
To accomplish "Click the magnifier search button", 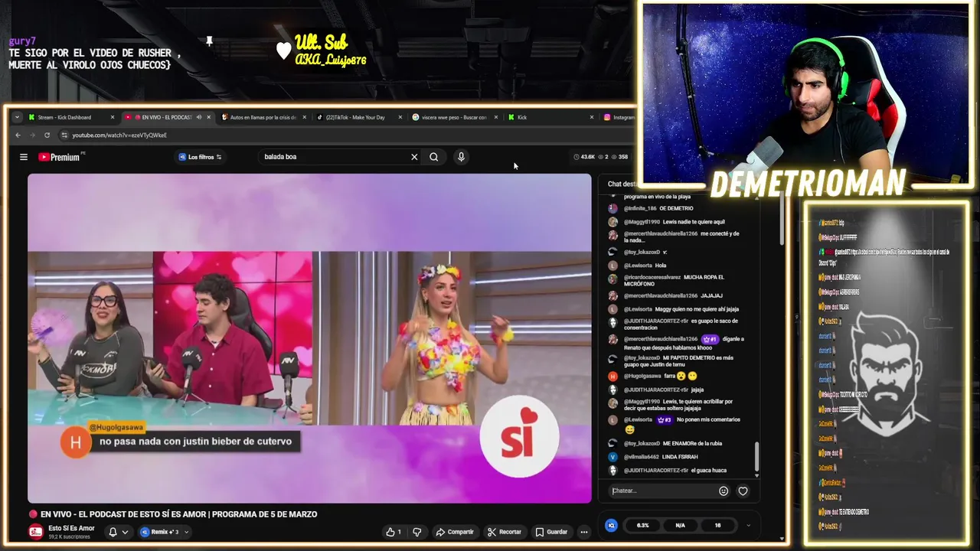I will (434, 157).
